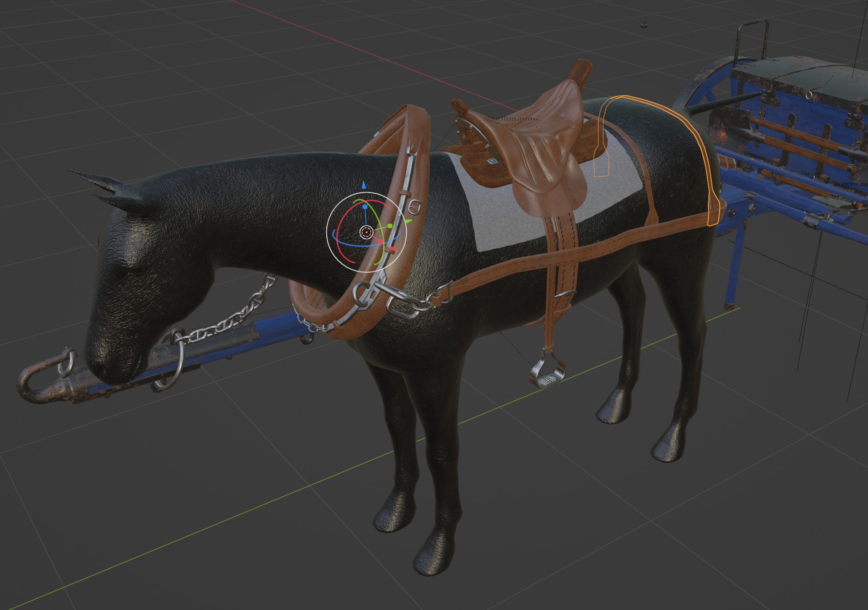
Task: Click the red X-axis scale handle
Action: tap(381, 241)
